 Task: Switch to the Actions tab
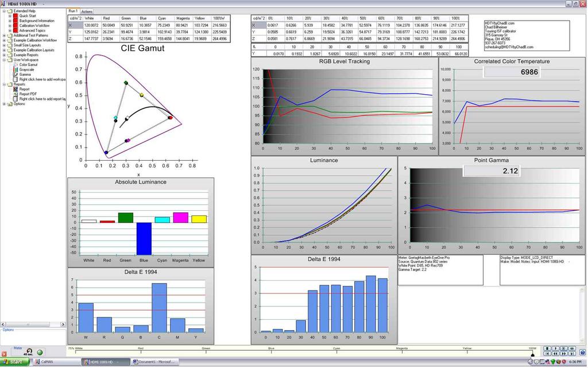coord(87,11)
